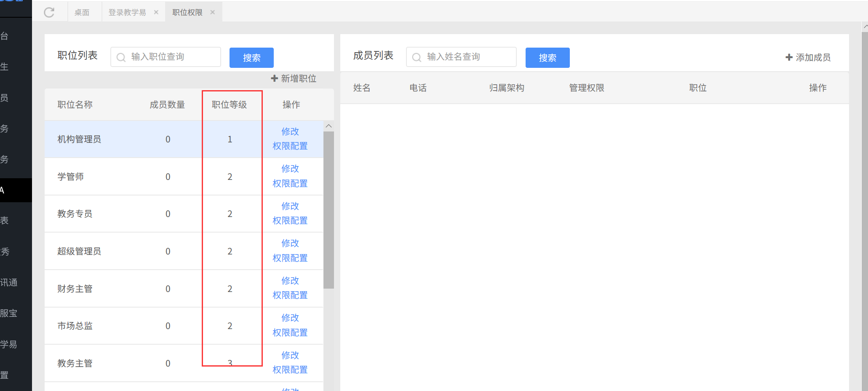Click the 归属架构 column header
868x391 pixels.
click(x=507, y=88)
